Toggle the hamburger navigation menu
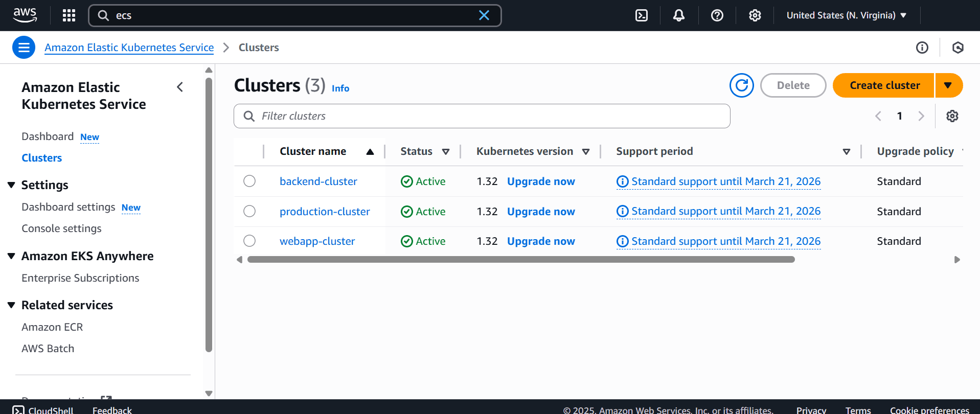Viewport: 980px width, 414px height. point(24,48)
